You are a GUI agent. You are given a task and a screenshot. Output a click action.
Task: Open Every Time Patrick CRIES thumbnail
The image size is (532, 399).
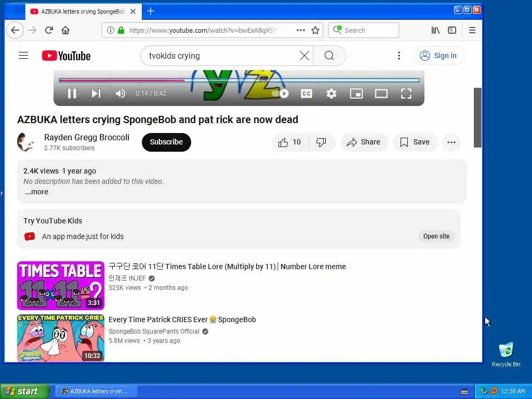coord(61,338)
